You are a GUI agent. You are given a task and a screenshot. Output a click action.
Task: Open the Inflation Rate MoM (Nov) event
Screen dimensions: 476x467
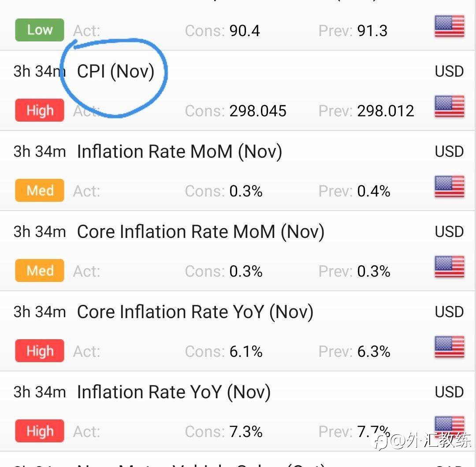pyautogui.click(x=179, y=152)
